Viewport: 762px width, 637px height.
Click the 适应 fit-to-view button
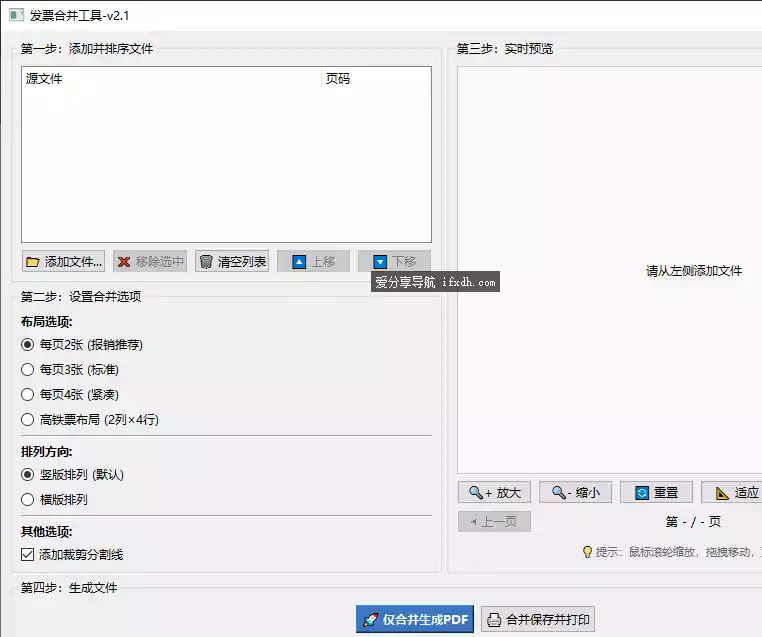point(735,492)
